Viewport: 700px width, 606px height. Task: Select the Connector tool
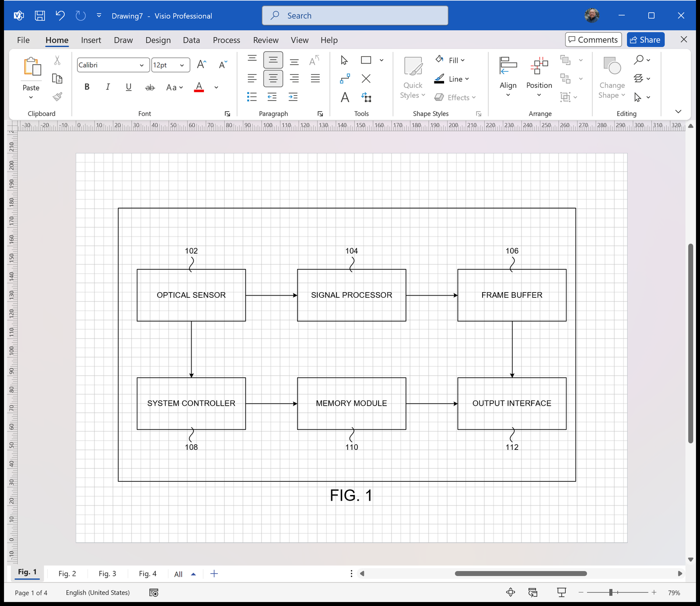[345, 79]
